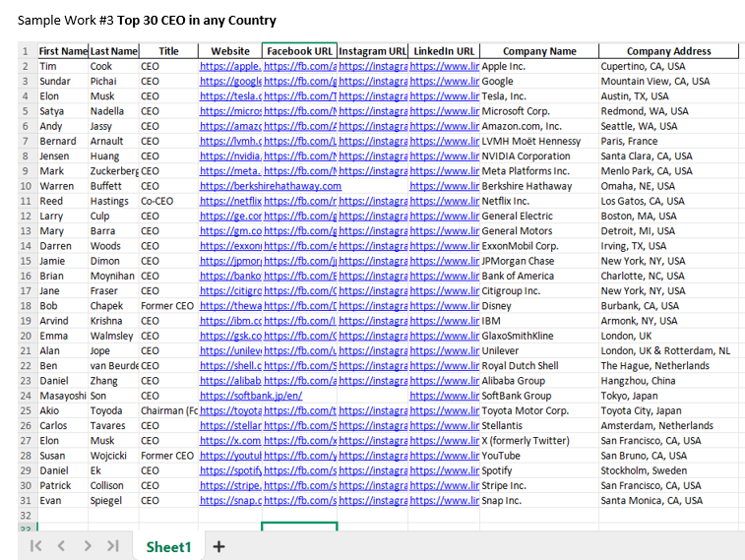The image size is (745, 560).
Task: Select the Title header cell
Action: click(168, 51)
